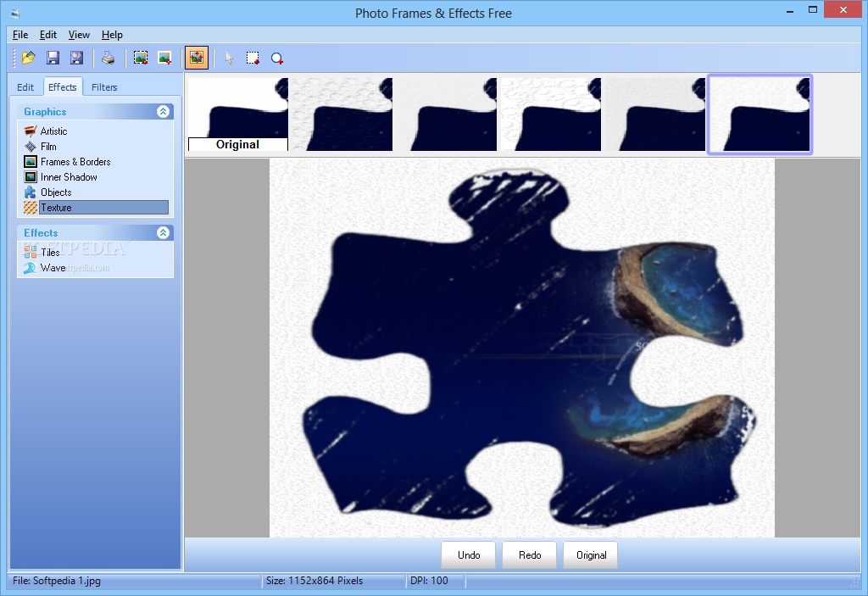Select the fifth texture thumbnail
Screen dimensions: 868x596
coord(655,114)
